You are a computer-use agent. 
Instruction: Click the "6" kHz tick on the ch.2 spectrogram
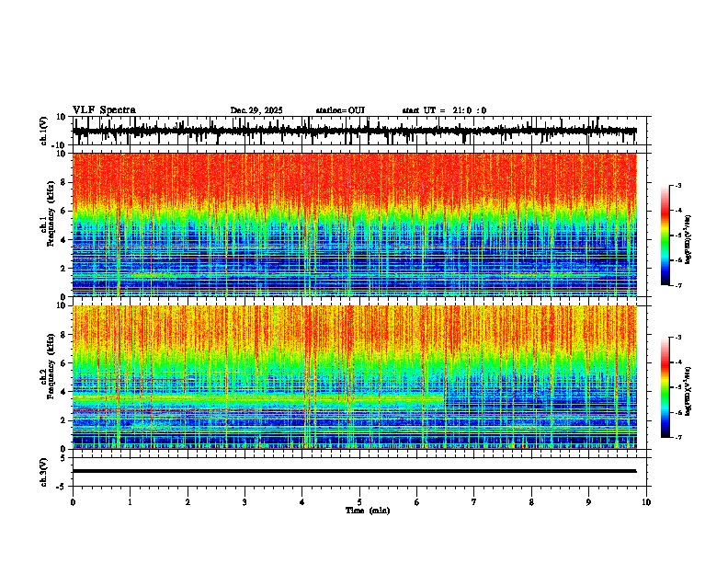click(64, 362)
